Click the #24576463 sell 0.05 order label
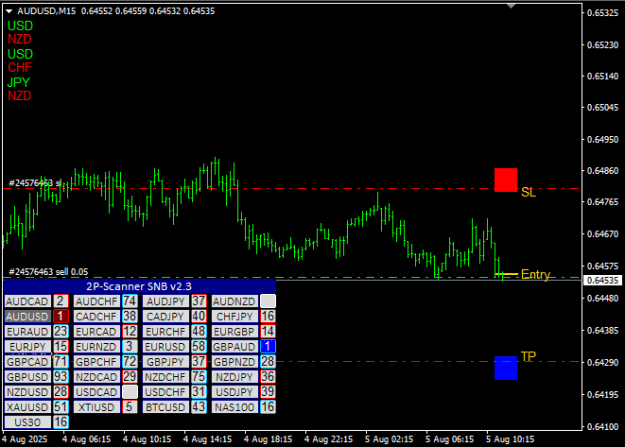This screenshot has height=447, width=625. 48,272
